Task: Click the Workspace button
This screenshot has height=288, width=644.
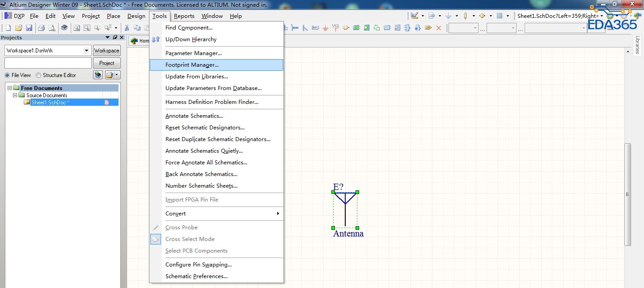Action: coord(106,51)
